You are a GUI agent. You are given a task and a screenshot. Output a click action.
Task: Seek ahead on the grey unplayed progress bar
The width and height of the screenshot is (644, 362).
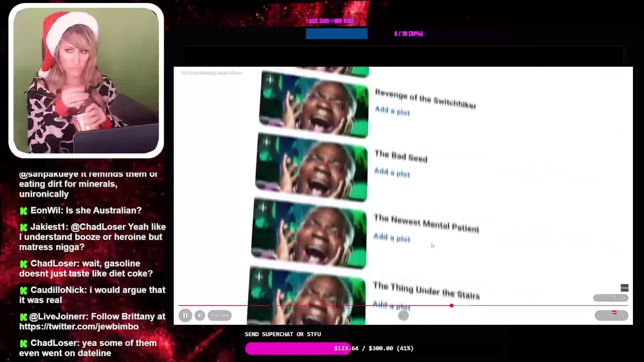[541, 306]
